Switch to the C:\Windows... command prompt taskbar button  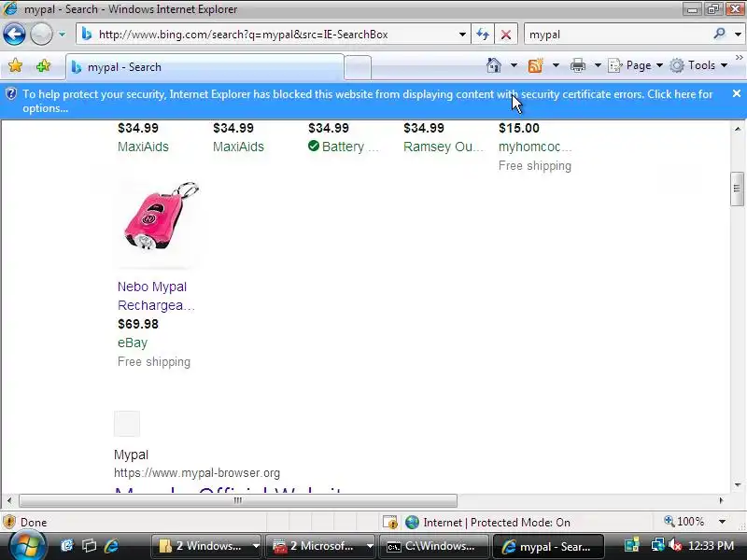(x=434, y=546)
